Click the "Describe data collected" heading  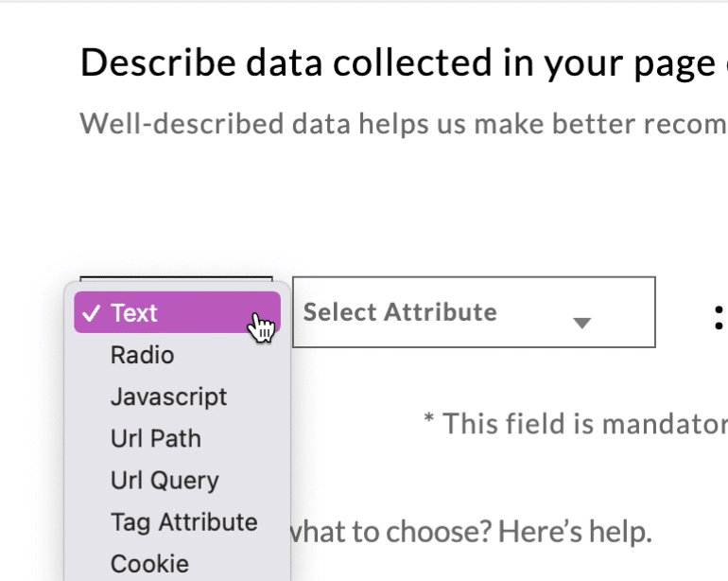tap(397, 63)
